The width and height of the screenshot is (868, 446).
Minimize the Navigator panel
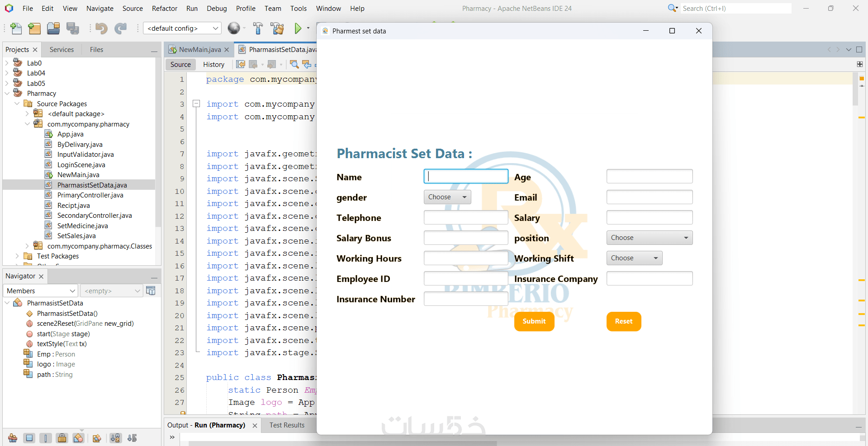click(154, 277)
